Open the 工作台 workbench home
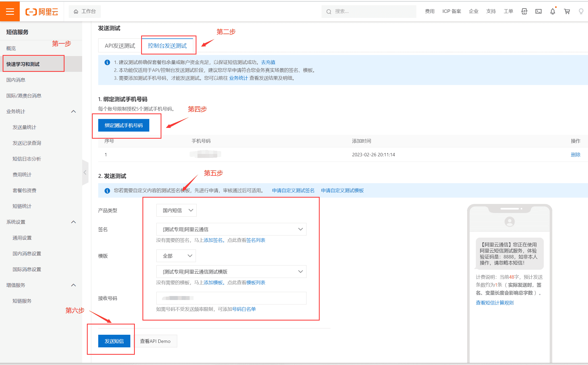The height and width of the screenshot is (365, 588). [x=85, y=11]
